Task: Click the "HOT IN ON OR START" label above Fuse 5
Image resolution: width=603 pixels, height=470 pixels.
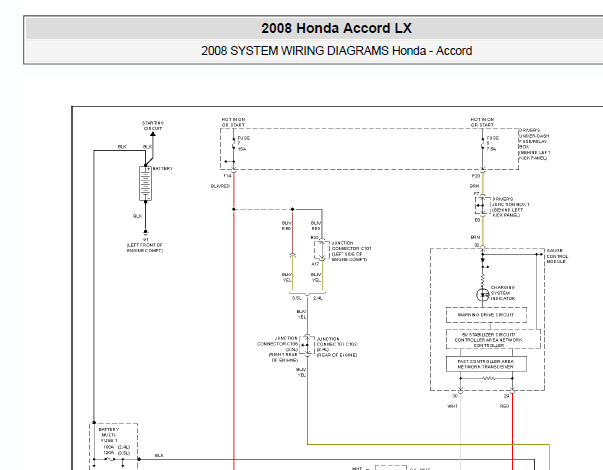Action: [x=482, y=122]
